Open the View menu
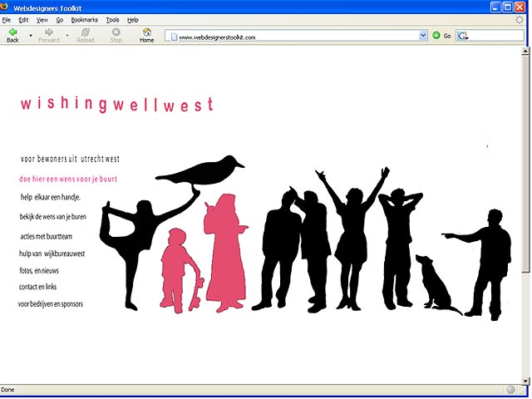The image size is (532, 399). pyautogui.click(x=42, y=20)
